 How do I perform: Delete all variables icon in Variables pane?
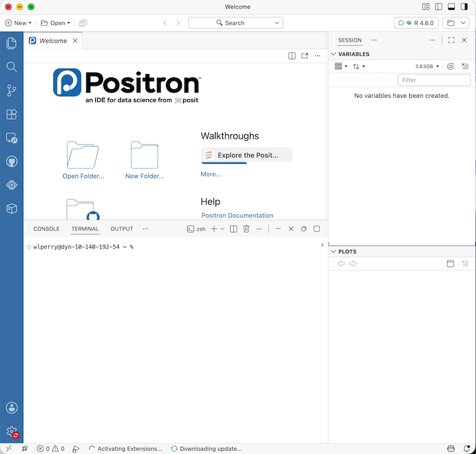click(x=465, y=66)
